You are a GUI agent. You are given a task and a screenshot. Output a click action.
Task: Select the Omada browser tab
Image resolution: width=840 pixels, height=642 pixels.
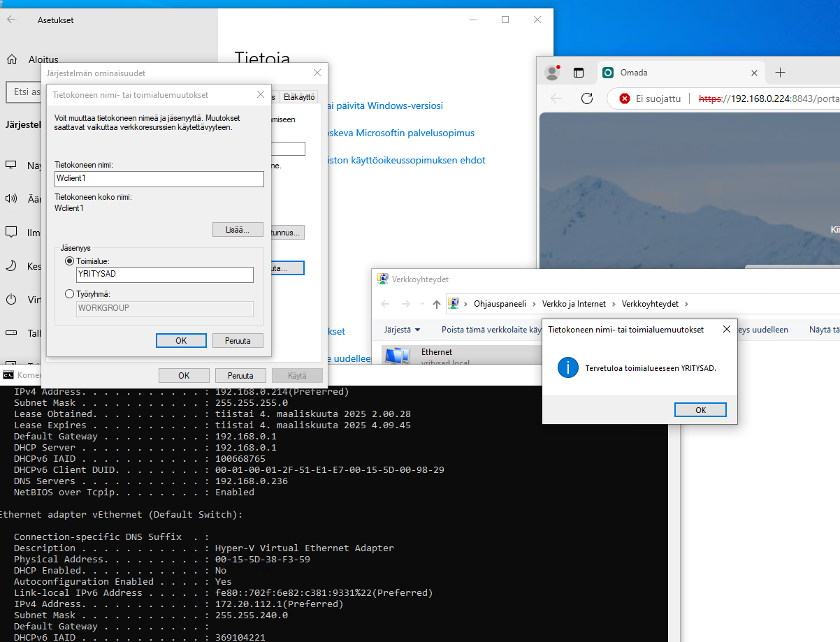(682, 73)
